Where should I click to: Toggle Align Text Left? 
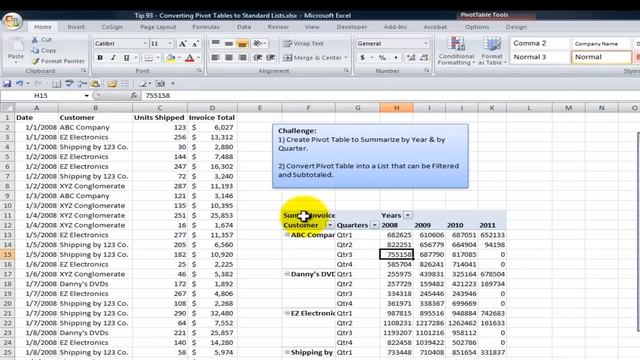(x=216, y=58)
